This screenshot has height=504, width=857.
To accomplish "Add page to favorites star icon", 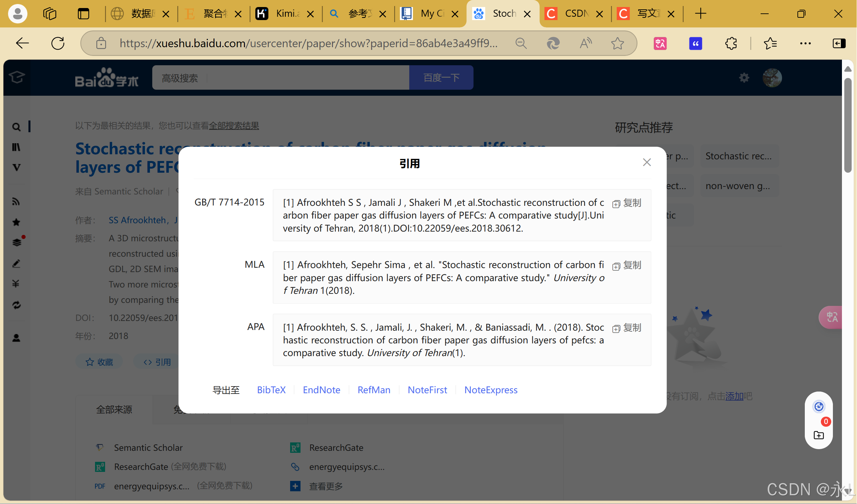I will 617,43.
